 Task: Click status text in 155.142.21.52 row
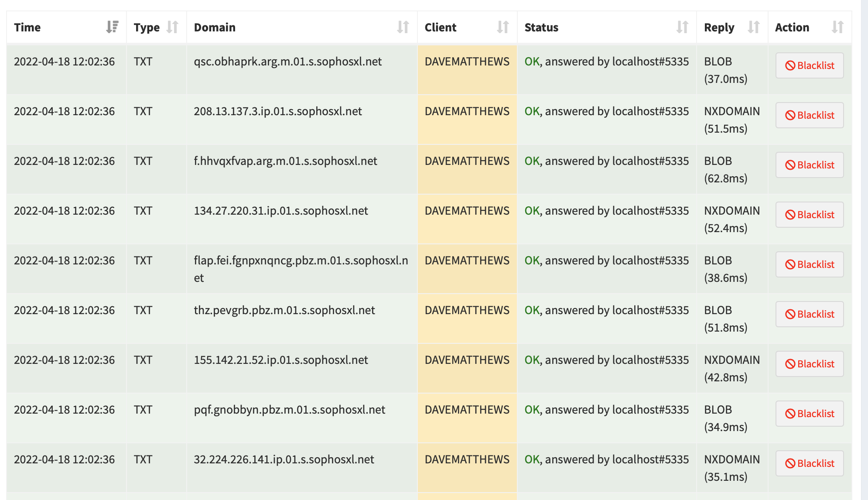(x=607, y=360)
